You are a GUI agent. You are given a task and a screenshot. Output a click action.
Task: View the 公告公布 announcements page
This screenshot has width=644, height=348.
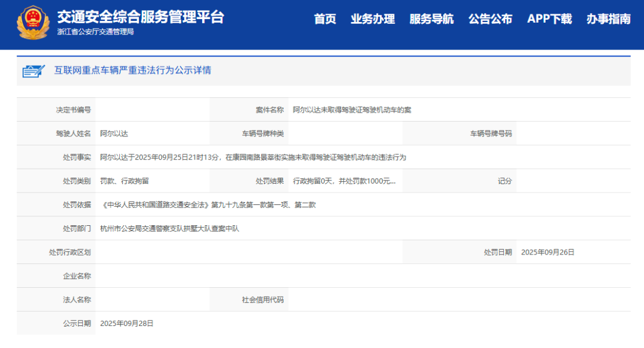[491, 19]
